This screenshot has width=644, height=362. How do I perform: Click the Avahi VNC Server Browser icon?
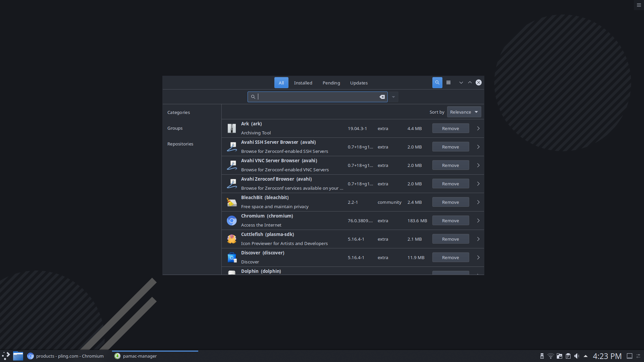pos(232,165)
